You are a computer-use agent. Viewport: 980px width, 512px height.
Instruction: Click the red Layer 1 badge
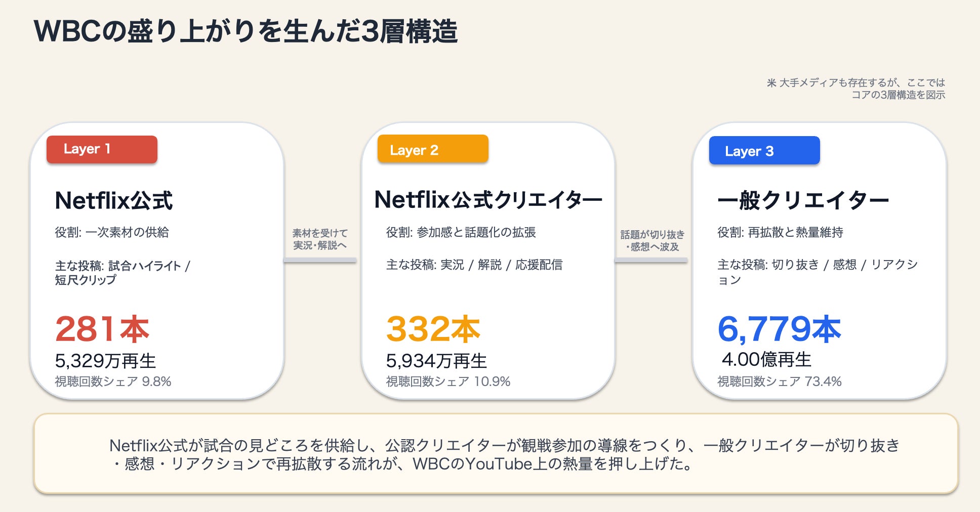[102, 149]
